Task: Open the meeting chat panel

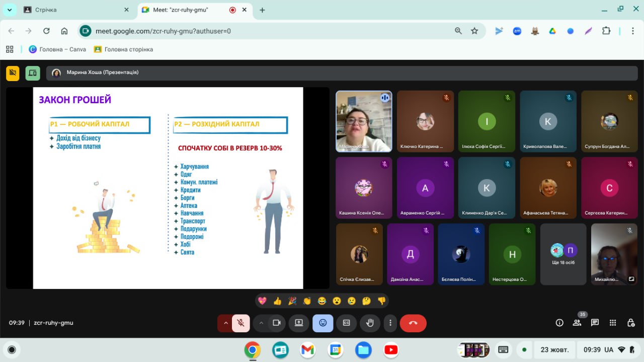Action: tap(595, 323)
